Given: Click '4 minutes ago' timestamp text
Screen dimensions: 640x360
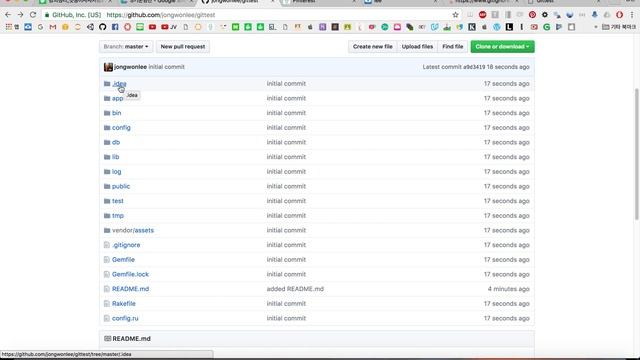Looking at the screenshot, I should pos(509,289).
